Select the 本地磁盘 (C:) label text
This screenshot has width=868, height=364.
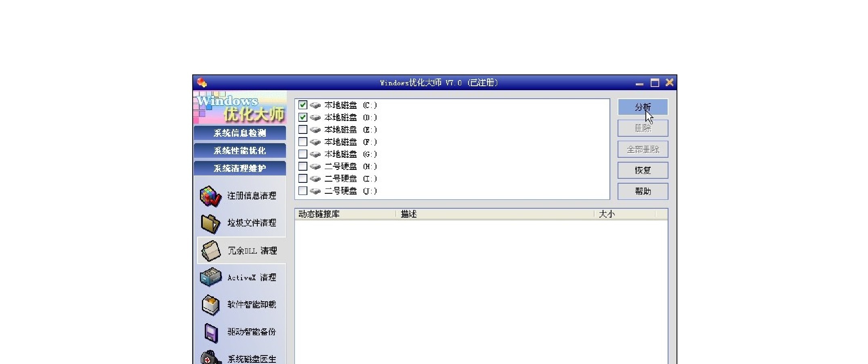click(351, 105)
